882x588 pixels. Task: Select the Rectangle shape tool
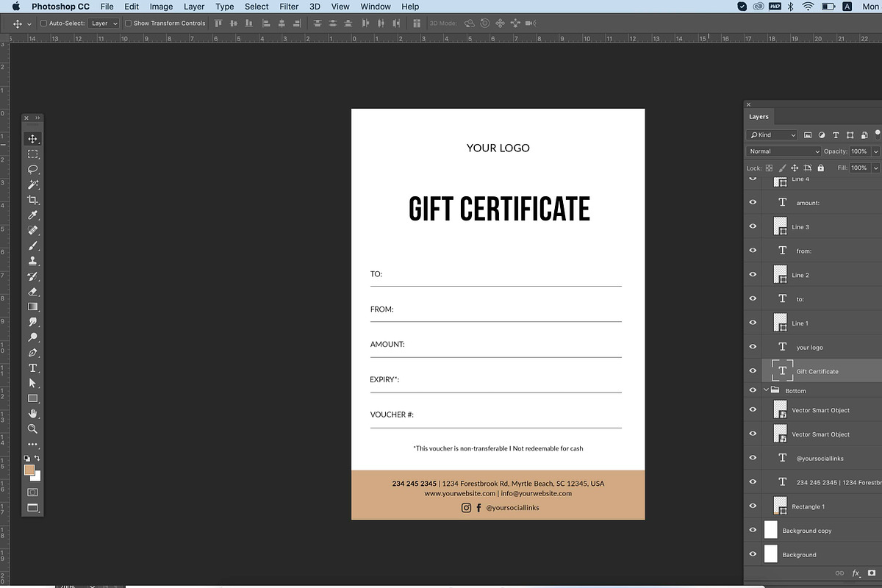pos(32,398)
